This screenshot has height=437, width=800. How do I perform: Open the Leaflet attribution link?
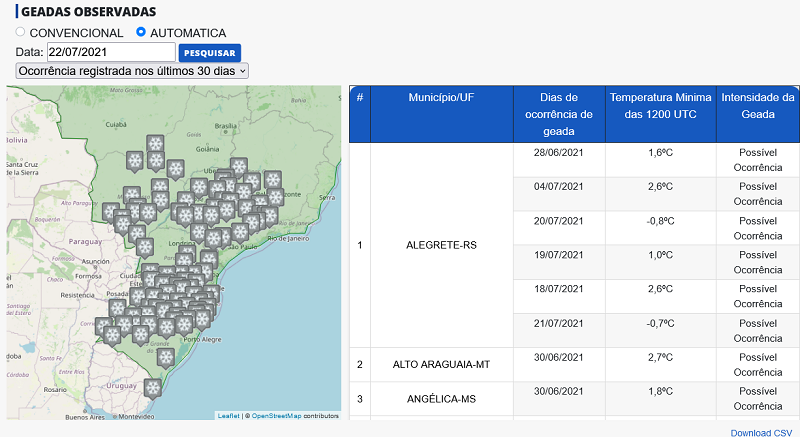(x=228, y=415)
